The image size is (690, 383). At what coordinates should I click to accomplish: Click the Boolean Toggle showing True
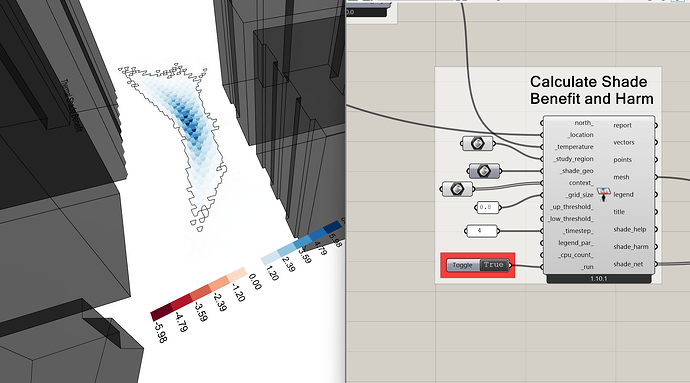coord(477,265)
